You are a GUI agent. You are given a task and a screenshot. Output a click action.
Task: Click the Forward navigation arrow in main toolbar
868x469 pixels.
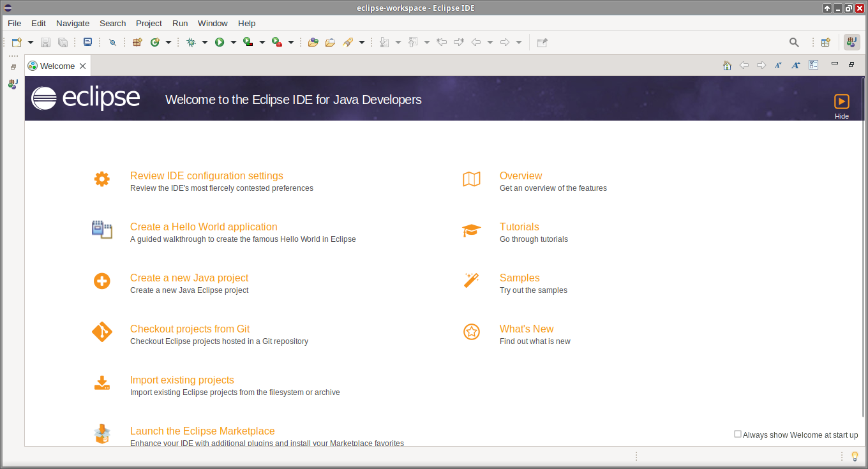click(x=505, y=42)
